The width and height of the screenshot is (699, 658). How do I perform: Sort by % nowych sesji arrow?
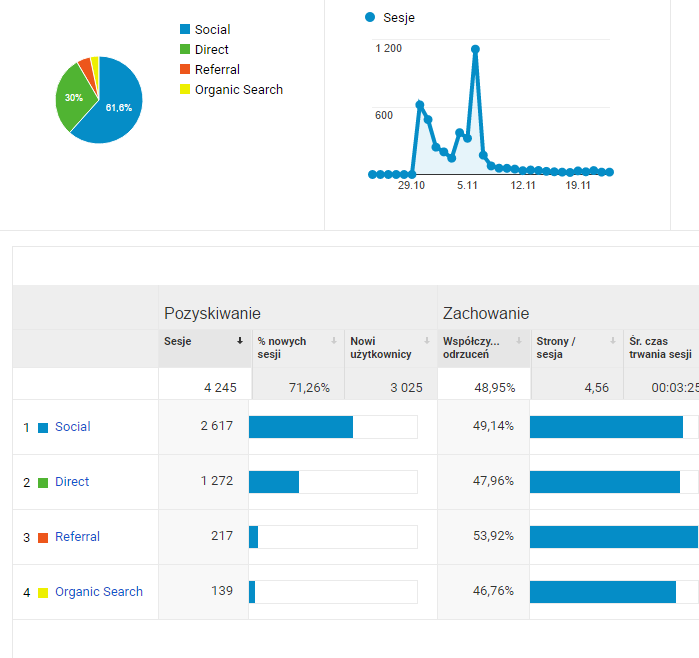tap(333, 341)
